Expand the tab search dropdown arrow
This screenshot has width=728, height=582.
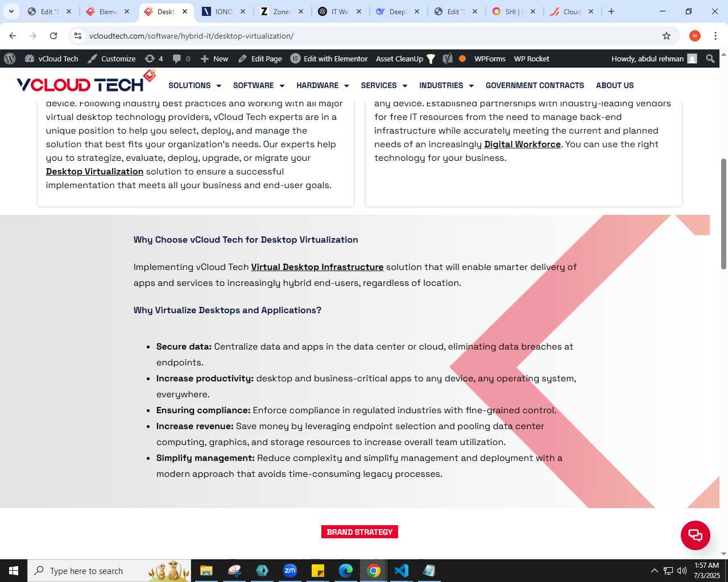(11, 11)
